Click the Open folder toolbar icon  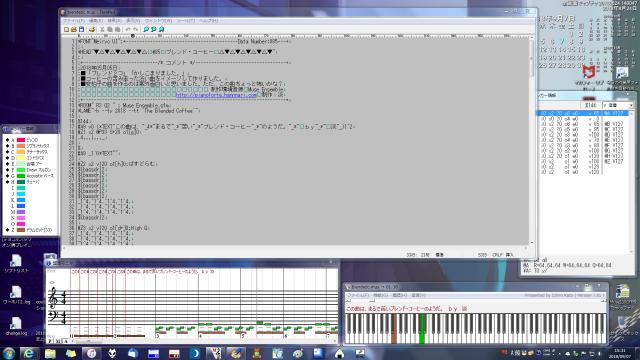74,29
